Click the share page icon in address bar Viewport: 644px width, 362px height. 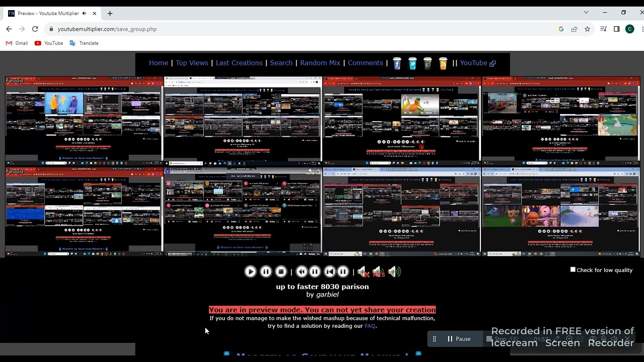click(x=574, y=29)
